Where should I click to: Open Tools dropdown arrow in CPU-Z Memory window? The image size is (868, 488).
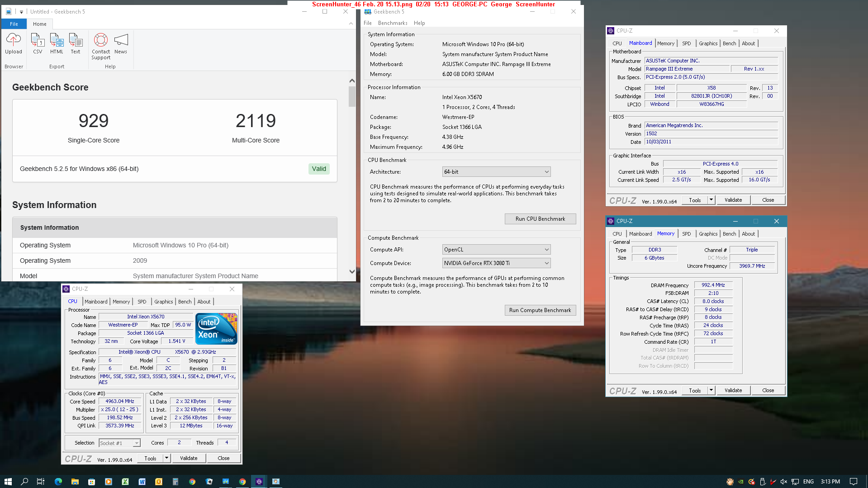[x=711, y=390]
